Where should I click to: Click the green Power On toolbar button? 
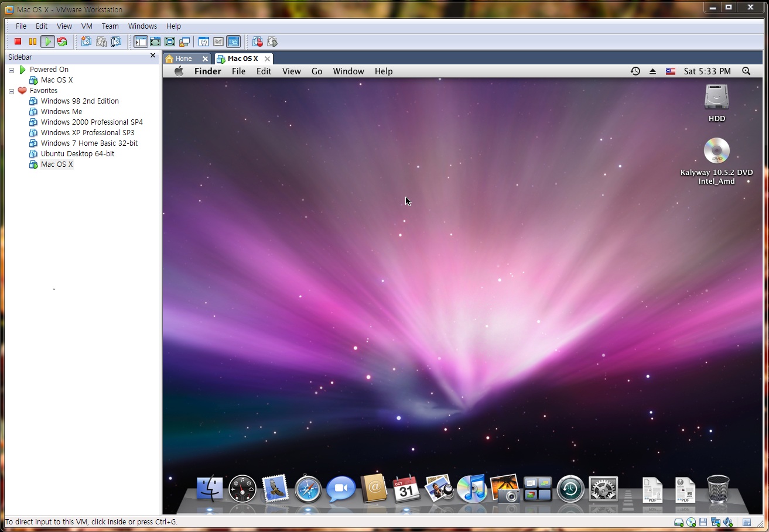47,42
